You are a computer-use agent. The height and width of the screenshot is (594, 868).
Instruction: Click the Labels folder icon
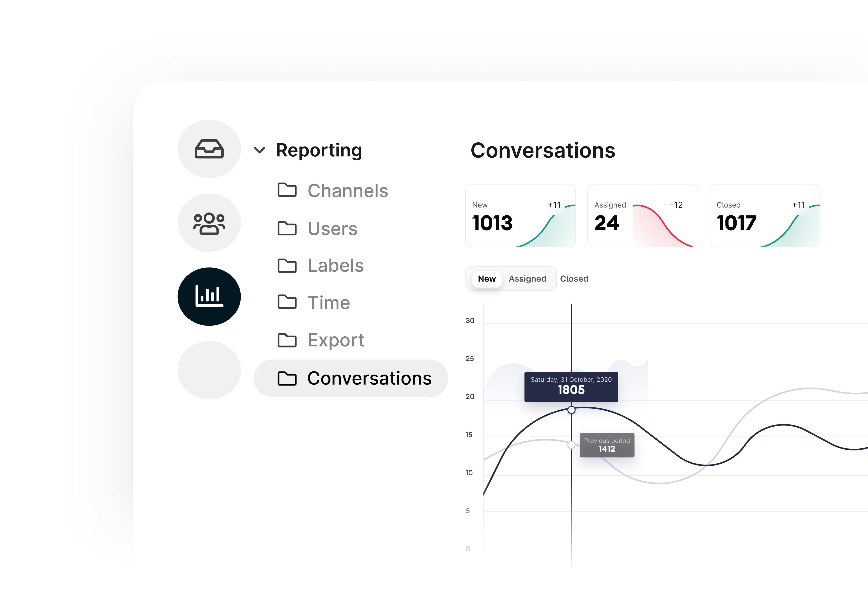coord(287,266)
